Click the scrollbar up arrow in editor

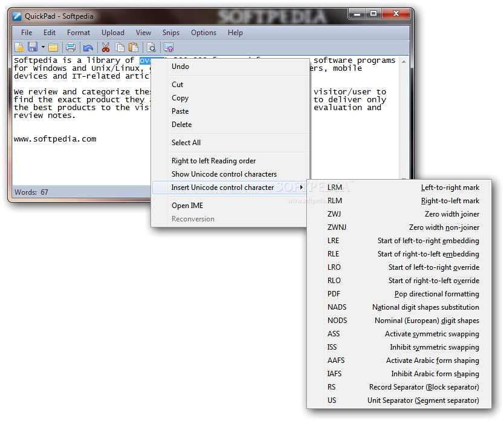click(404, 62)
